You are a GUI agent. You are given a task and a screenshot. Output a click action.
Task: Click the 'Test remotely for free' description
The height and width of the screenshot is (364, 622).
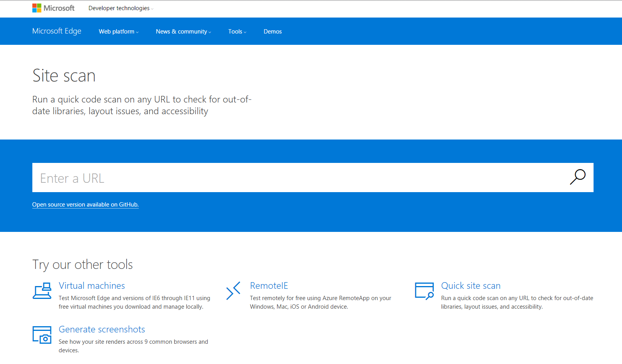click(x=321, y=302)
